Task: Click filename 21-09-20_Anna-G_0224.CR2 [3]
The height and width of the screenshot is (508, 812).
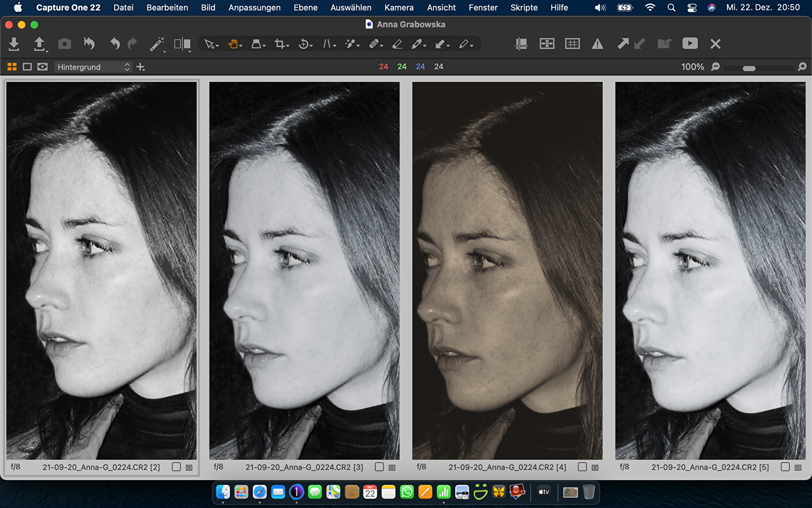Action: click(304, 467)
